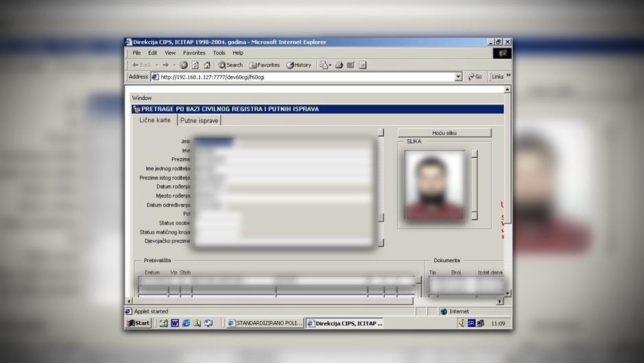
Task: Open the Search pane in toolbar
Action: click(x=230, y=65)
